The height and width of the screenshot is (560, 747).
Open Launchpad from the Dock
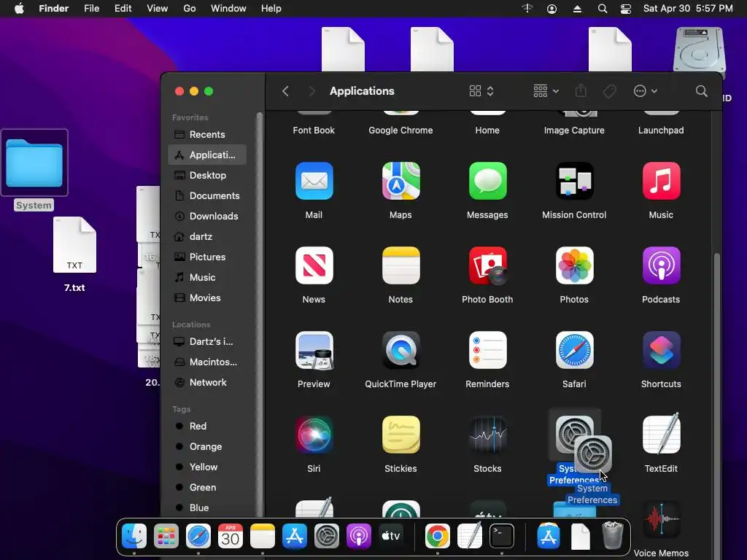click(166, 536)
